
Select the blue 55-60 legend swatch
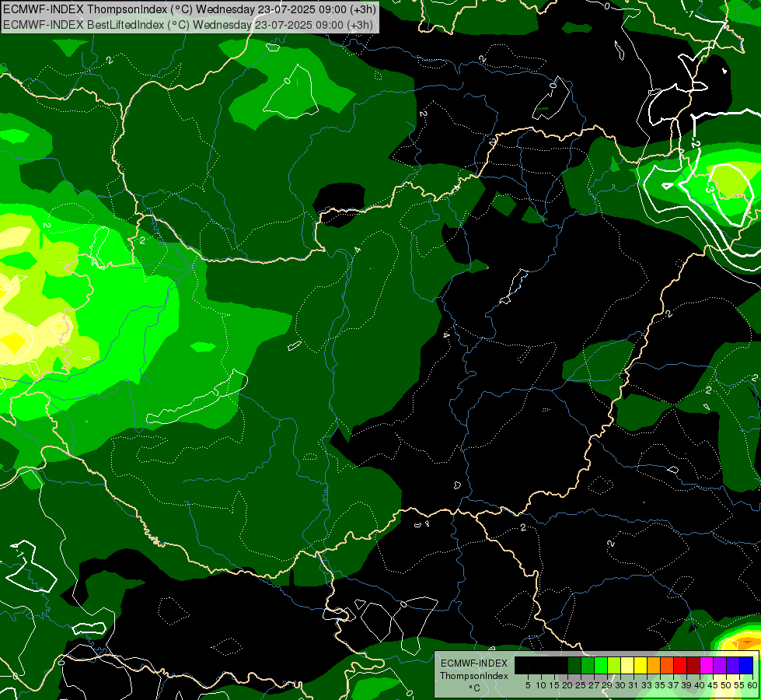tap(746, 665)
